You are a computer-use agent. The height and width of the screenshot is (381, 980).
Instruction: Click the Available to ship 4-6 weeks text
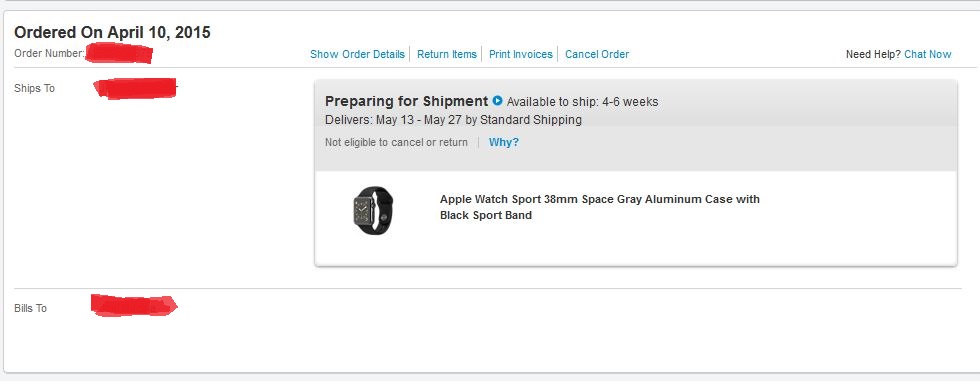point(582,102)
